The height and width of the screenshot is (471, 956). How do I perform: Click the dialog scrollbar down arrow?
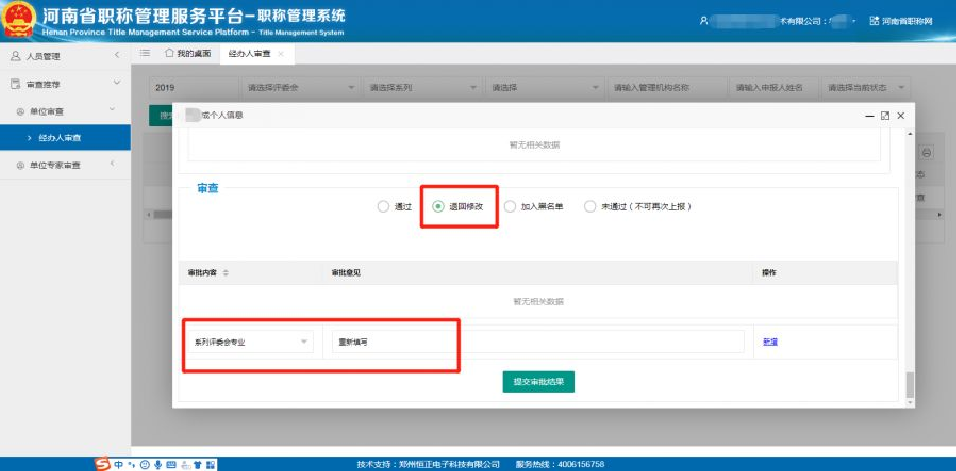(x=910, y=403)
